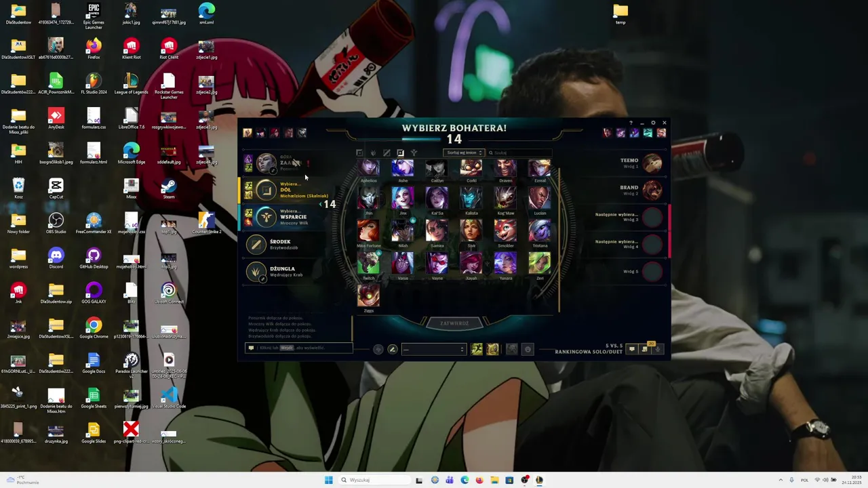Click enemy BRAND pick portrait
868x488 pixels.
(652, 190)
